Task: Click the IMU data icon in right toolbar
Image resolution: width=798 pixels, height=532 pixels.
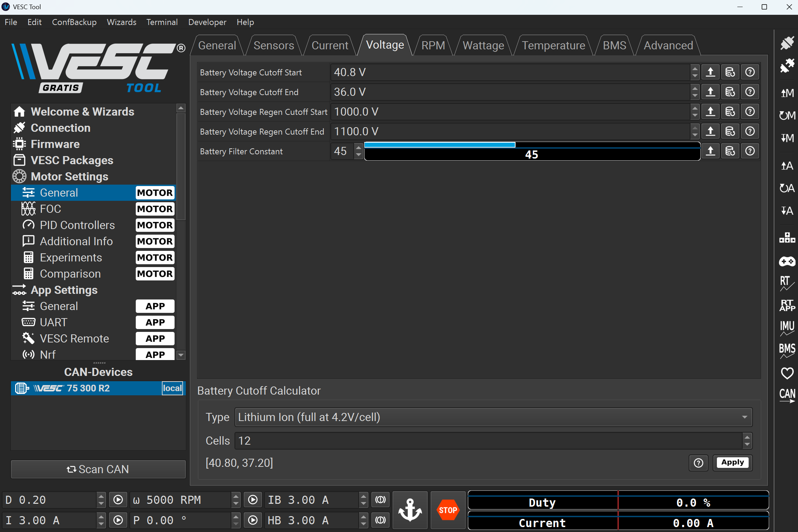Action: tap(787, 328)
